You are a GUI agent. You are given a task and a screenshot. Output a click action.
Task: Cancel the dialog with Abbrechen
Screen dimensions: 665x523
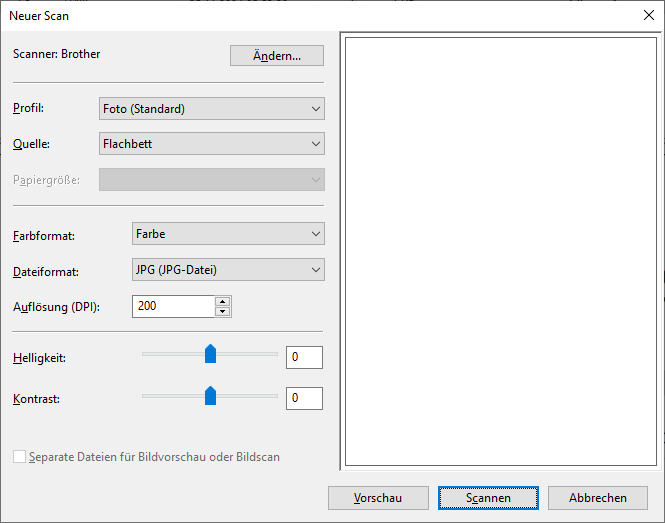pos(598,498)
